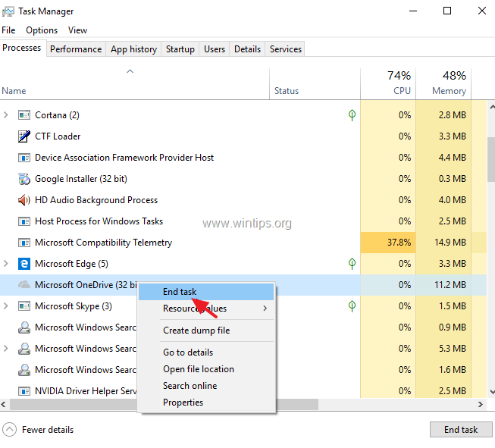Screen dimensions: 495x448
Task: Click the End task button at bottom
Action: tap(461, 430)
